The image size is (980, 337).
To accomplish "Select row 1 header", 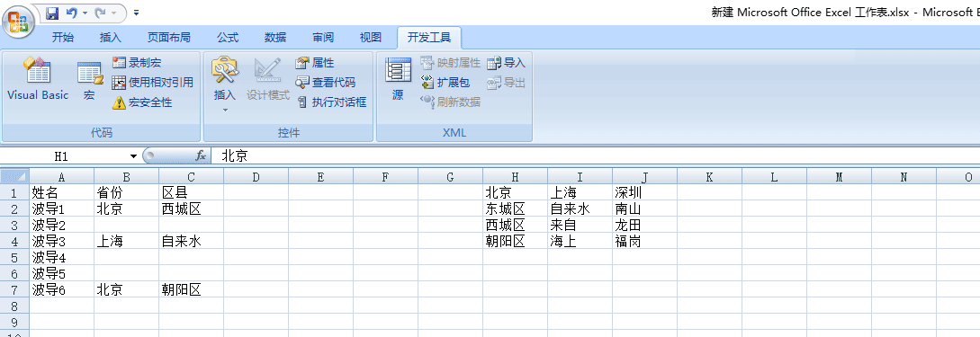I will (x=14, y=192).
